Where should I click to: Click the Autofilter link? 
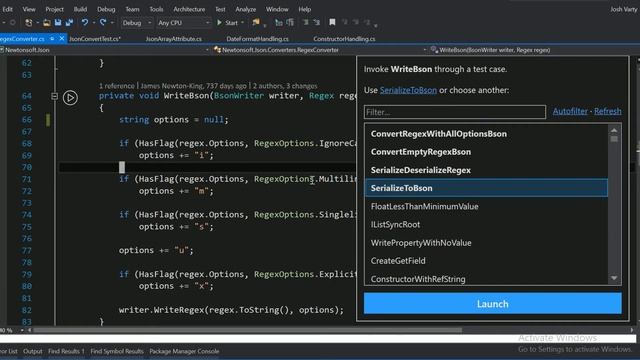point(570,111)
